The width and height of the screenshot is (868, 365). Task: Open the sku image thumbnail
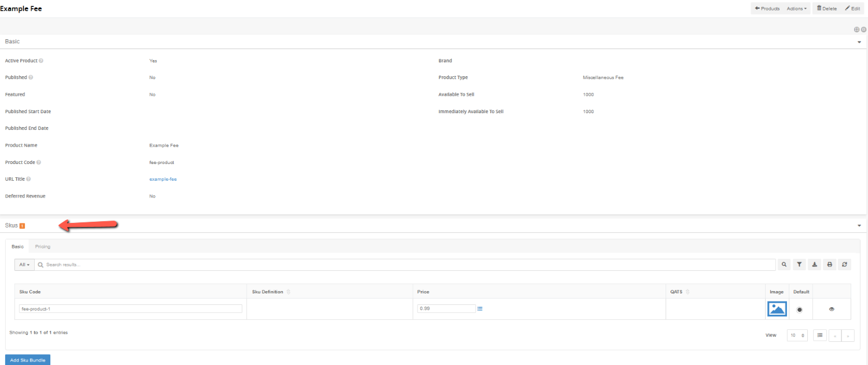click(777, 309)
